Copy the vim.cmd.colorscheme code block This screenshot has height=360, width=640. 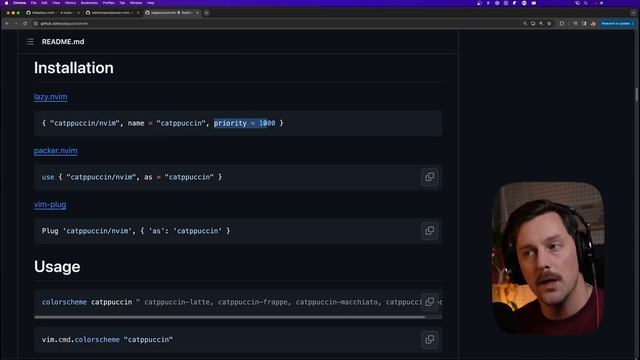[x=429, y=340]
